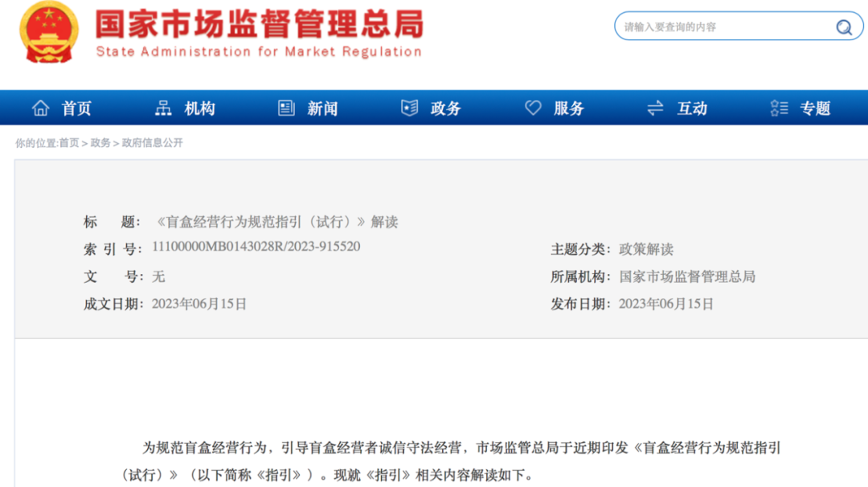Click the organization chart icon beside 机构
The width and height of the screenshot is (868, 487).
click(163, 108)
